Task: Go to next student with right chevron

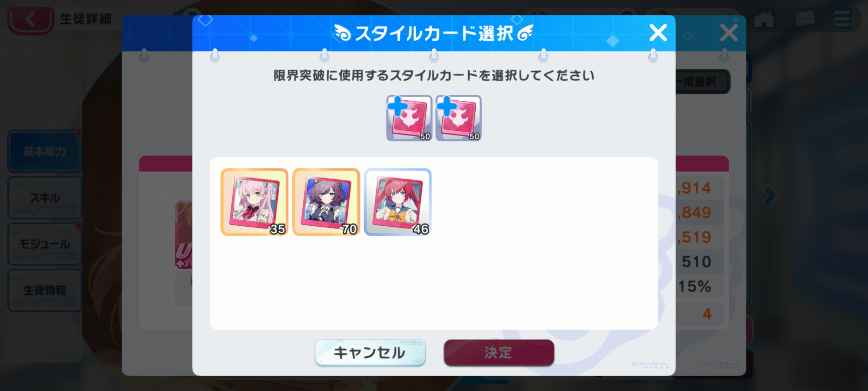Action: coord(770,195)
